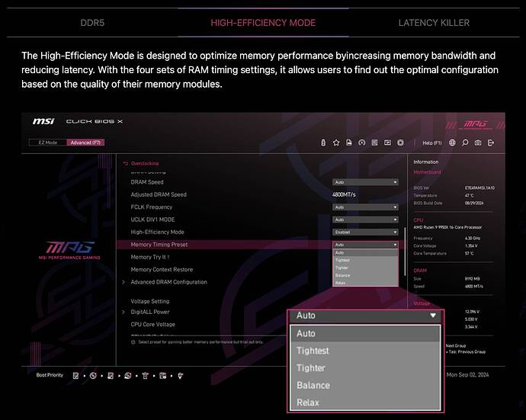Open the language globe icon
Image resolution: width=526 pixels, height=420 pixels.
coord(452,143)
